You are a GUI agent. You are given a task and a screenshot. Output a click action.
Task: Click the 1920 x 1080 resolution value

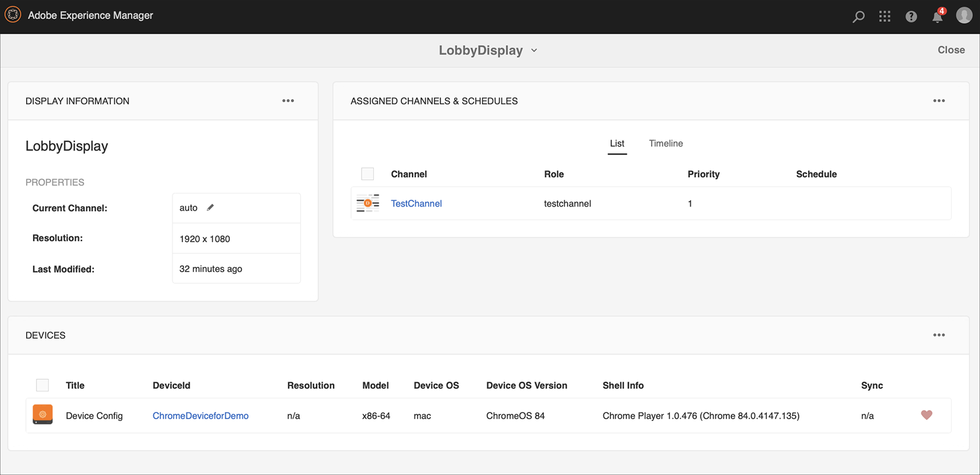click(204, 239)
